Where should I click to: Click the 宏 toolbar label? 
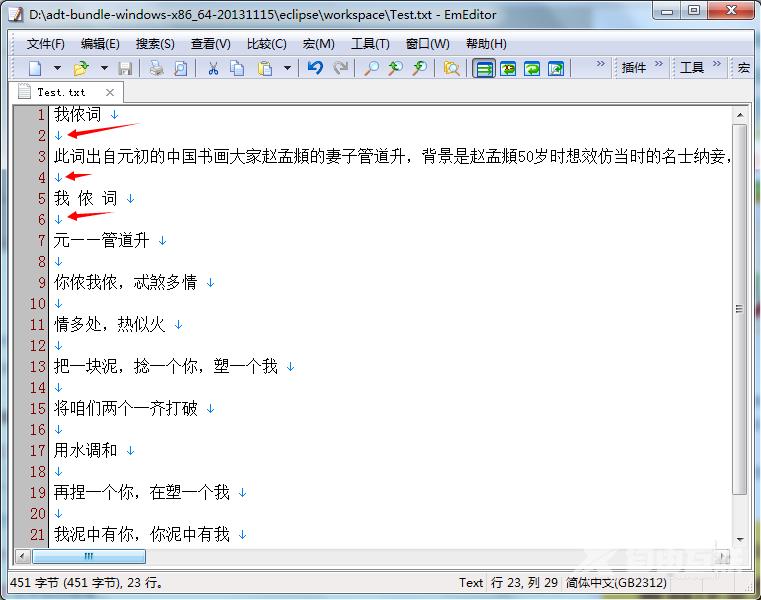[744, 67]
